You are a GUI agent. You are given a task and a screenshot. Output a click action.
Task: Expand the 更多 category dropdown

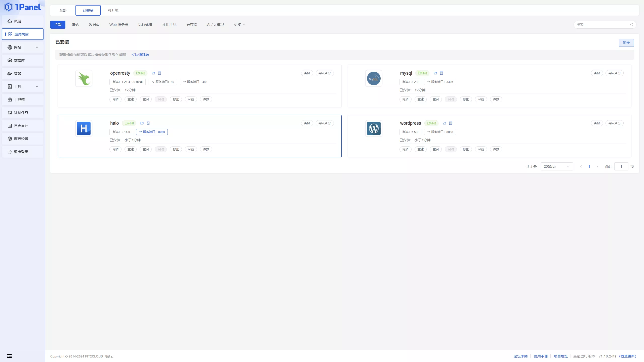239,25
